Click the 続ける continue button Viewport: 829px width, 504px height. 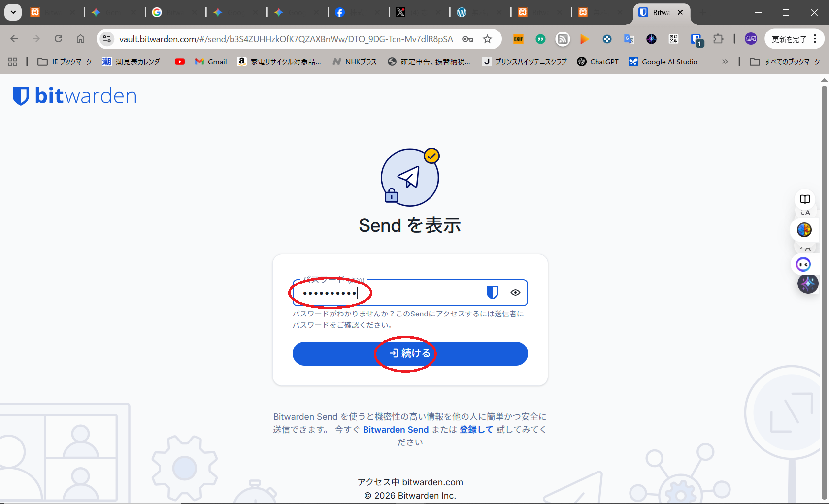click(410, 353)
